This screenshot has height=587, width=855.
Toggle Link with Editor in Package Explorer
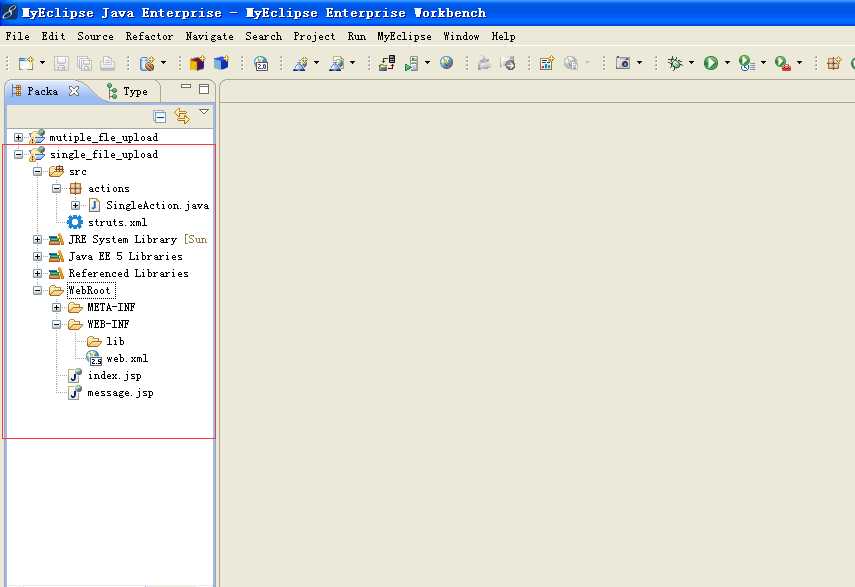(x=182, y=116)
